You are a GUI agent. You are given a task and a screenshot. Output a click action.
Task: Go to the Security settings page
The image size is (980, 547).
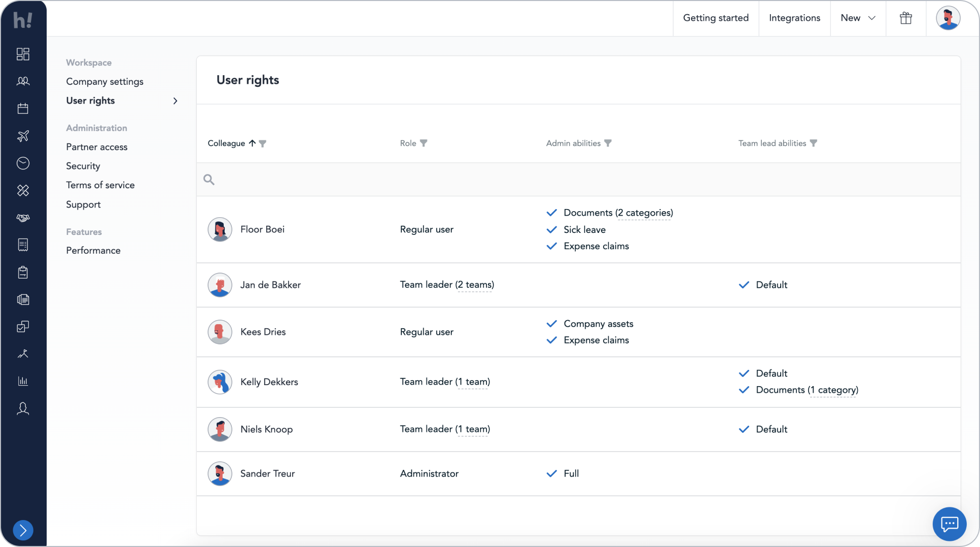pos(83,166)
